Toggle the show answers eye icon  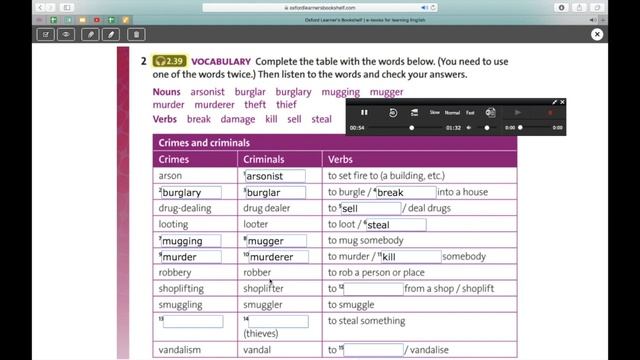66,35
